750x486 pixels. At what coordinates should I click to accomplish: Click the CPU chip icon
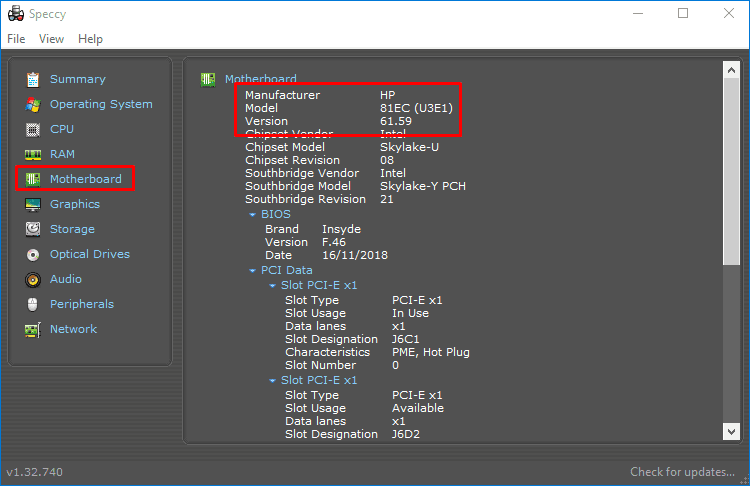[33, 129]
